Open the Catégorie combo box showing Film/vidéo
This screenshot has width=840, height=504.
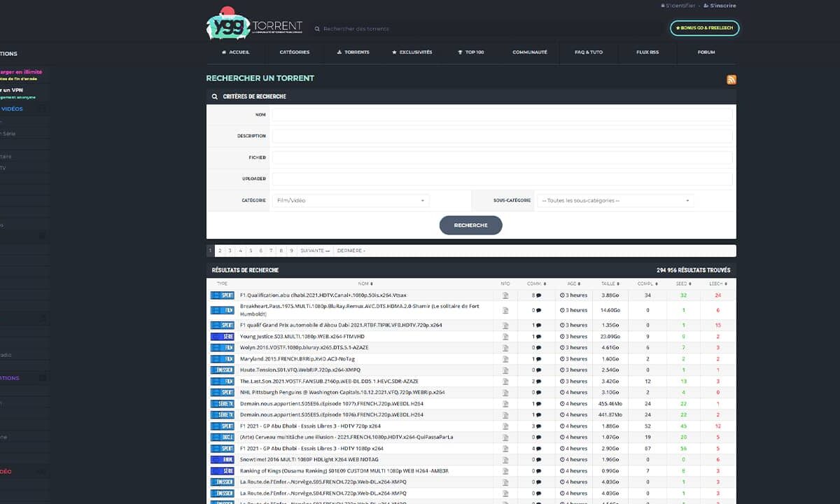click(x=350, y=200)
